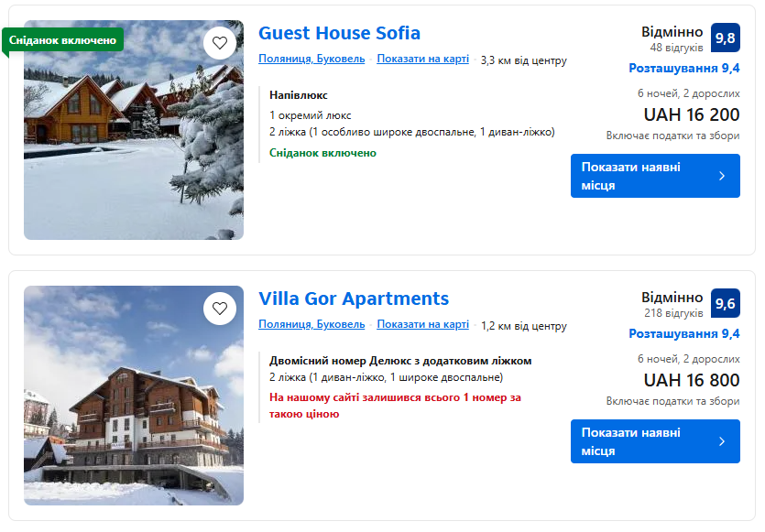Open the 48 відгуків reviews count
765x532 pixels.
676,48
